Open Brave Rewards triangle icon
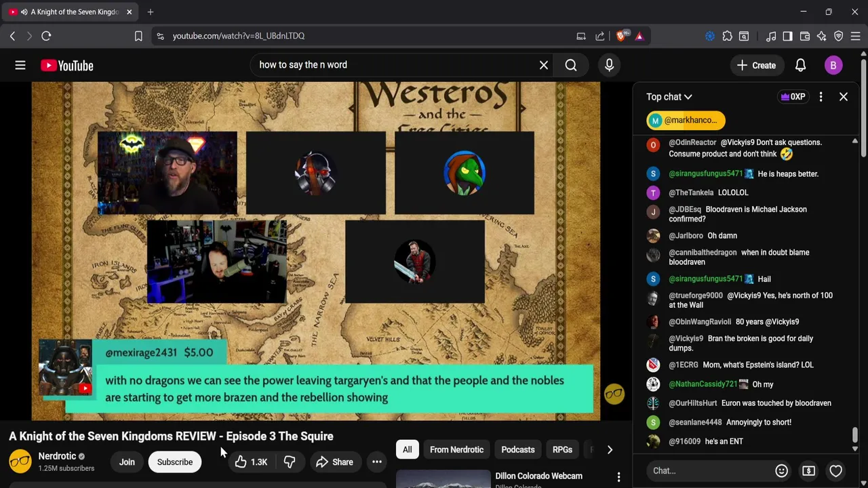868x488 pixels. click(x=639, y=36)
